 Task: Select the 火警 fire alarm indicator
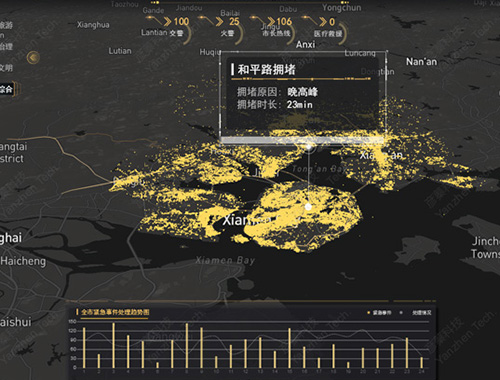tap(227, 33)
